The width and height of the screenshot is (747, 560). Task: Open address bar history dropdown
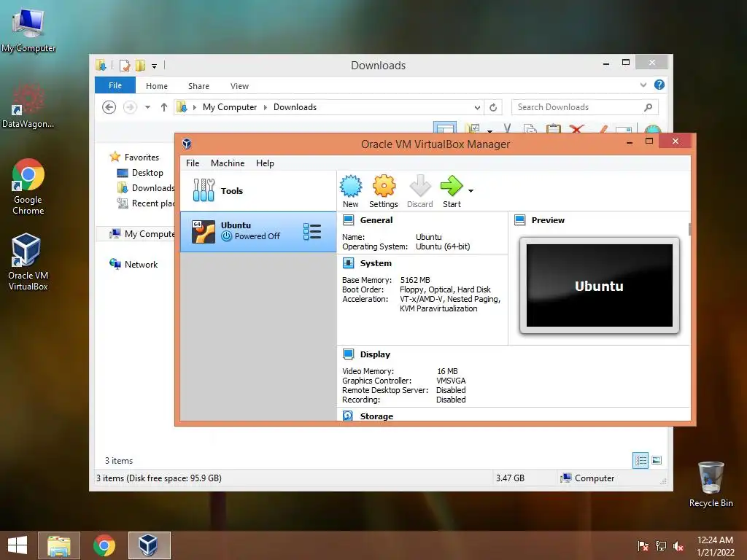477,108
